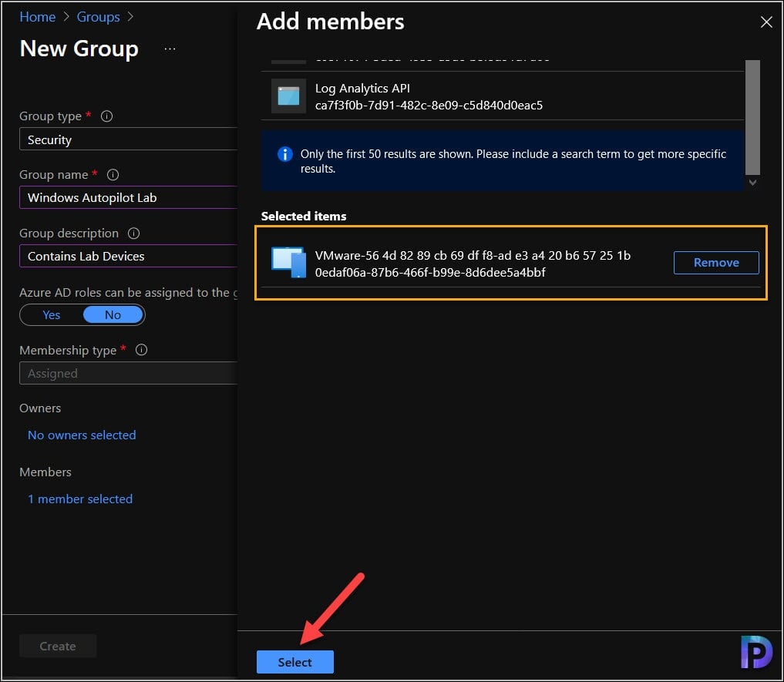Select Log Analytics API result row
Screen dimensions: 784x682
(503, 96)
